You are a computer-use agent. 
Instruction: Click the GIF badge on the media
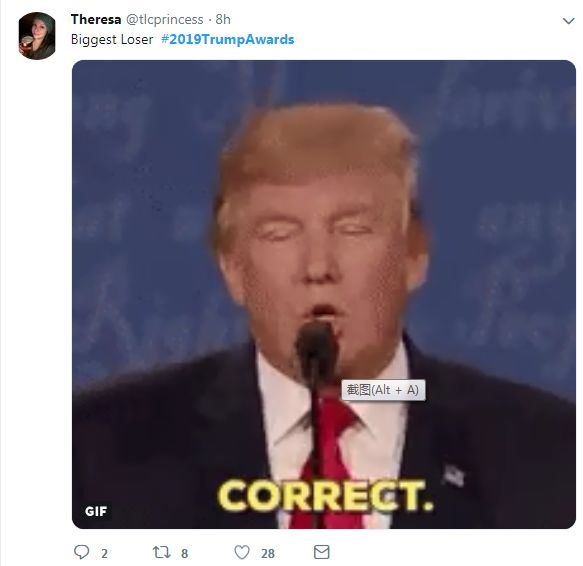coord(96,511)
